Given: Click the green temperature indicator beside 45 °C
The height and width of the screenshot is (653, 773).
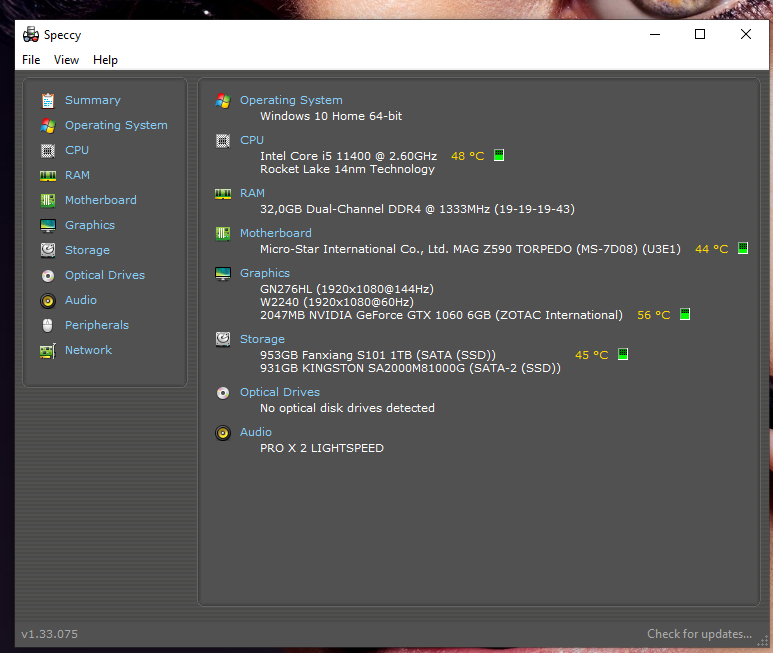Looking at the screenshot, I should coord(623,354).
